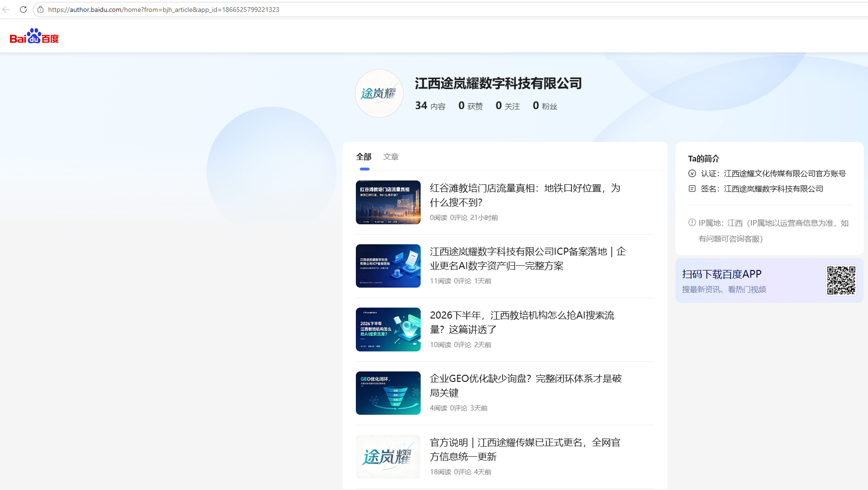
Task: Open article 企业GEO优化缺少询盘
Action: (526, 386)
